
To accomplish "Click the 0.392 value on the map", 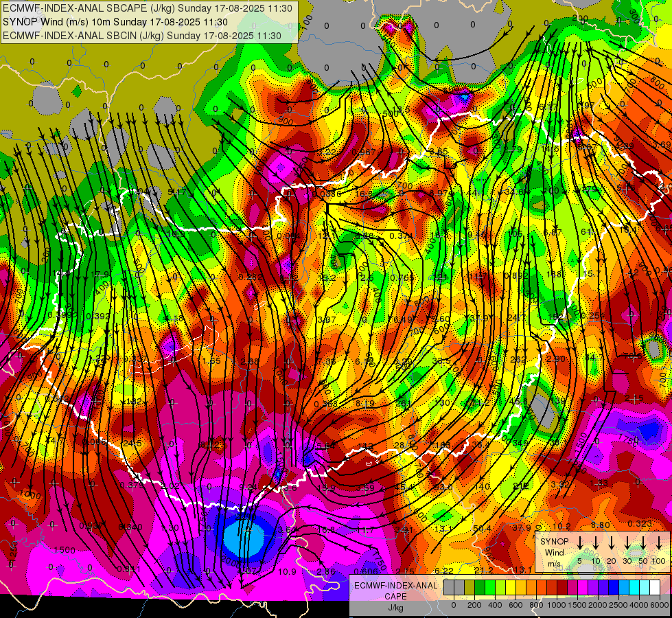I will pyautogui.click(x=98, y=316).
